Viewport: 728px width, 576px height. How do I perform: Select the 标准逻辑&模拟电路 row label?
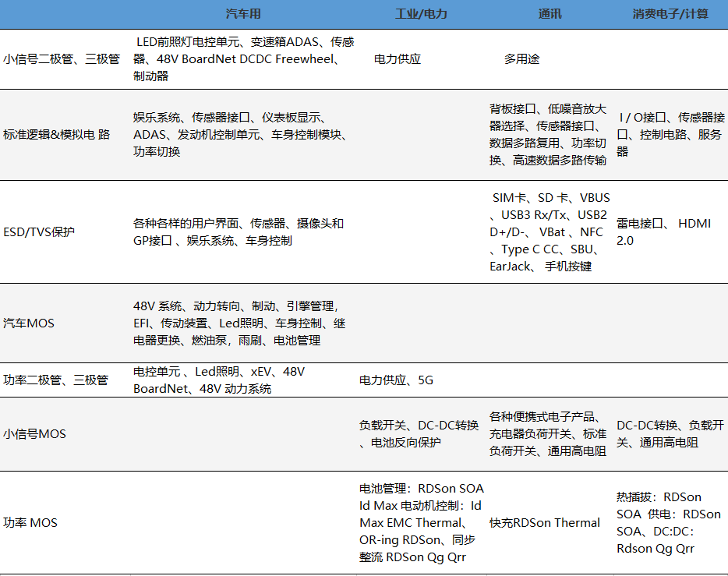point(57,134)
